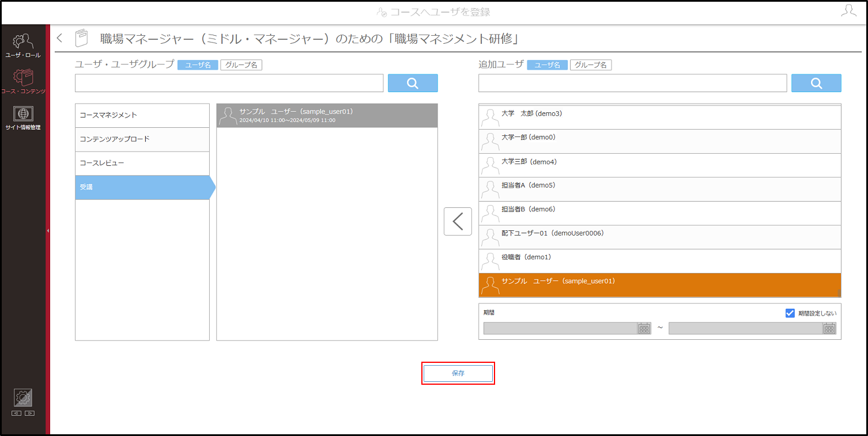Viewport: 868px width, 436px height.
Task: Focus the 追加ユーザ search field
Action: click(632, 83)
